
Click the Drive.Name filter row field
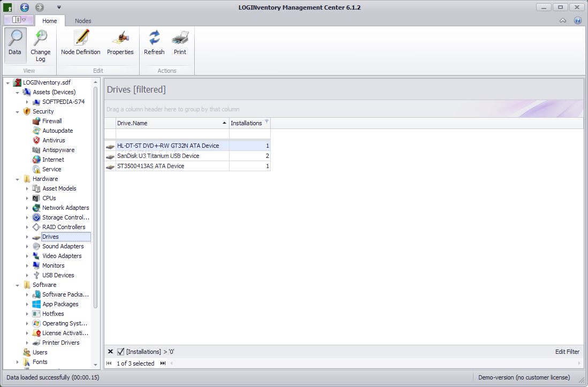point(172,134)
